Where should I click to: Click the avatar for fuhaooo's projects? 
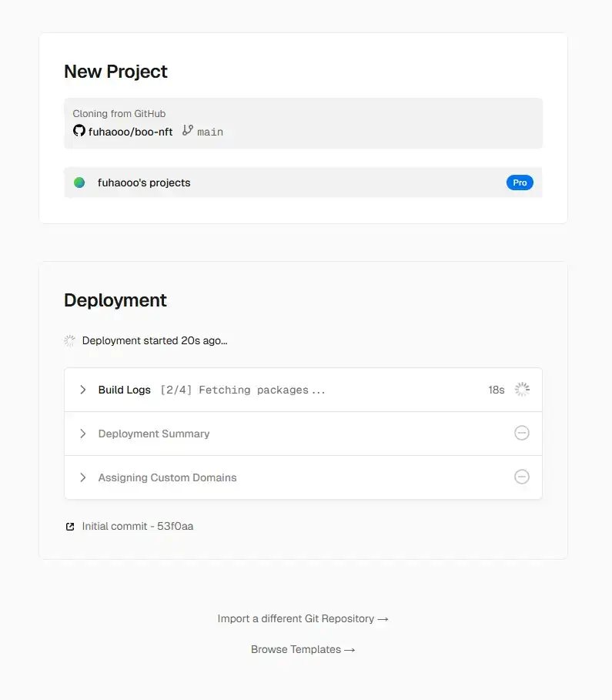point(80,183)
